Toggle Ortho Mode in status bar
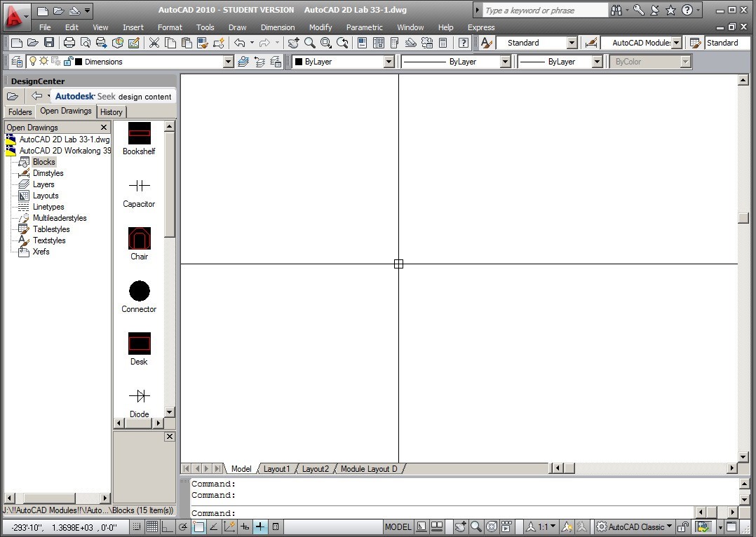The image size is (756, 537). tap(168, 526)
